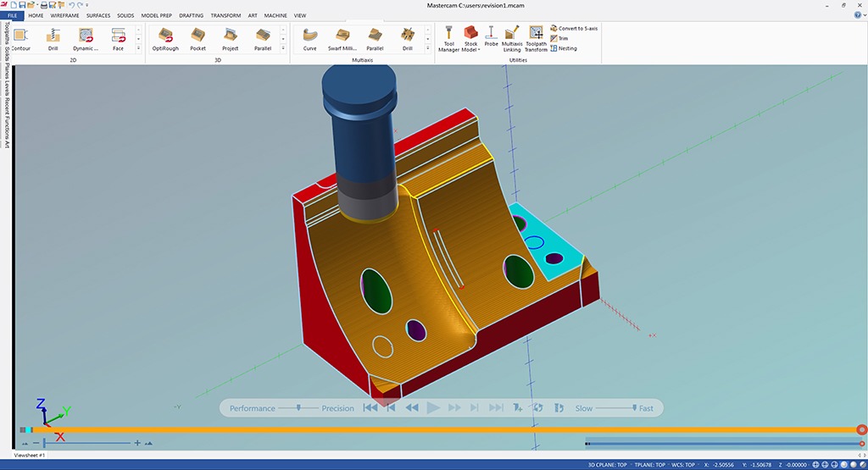
Task: Expand the 2D toolpath gallery
Action: (x=138, y=48)
